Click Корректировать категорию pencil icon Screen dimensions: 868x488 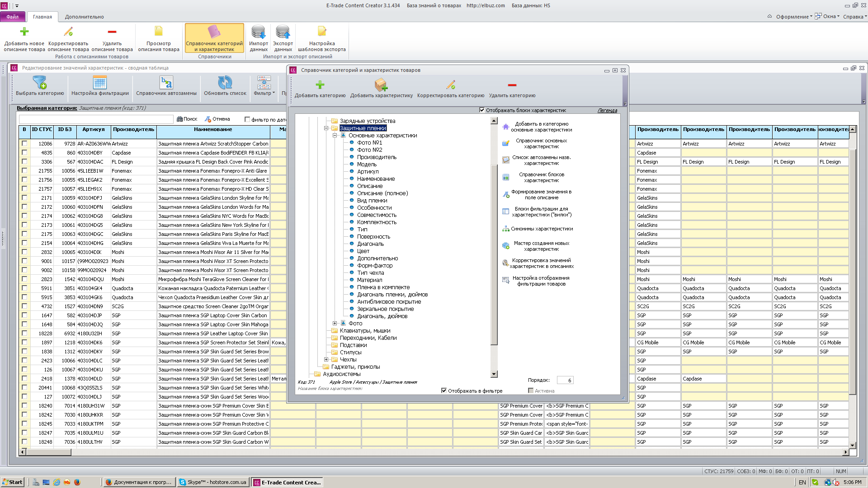click(x=451, y=84)
